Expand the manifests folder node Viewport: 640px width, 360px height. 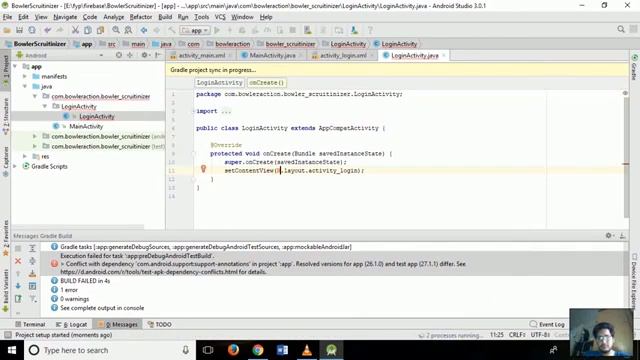25,76
